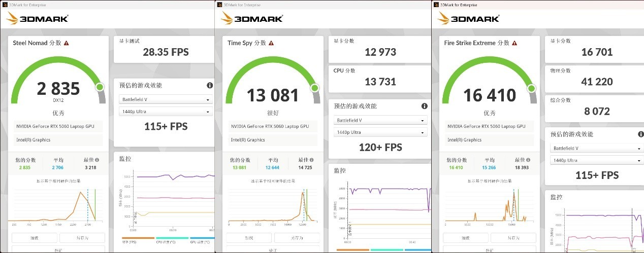Click the big score 13 081
Screen dimensions: 644x253
click(273, 95)
